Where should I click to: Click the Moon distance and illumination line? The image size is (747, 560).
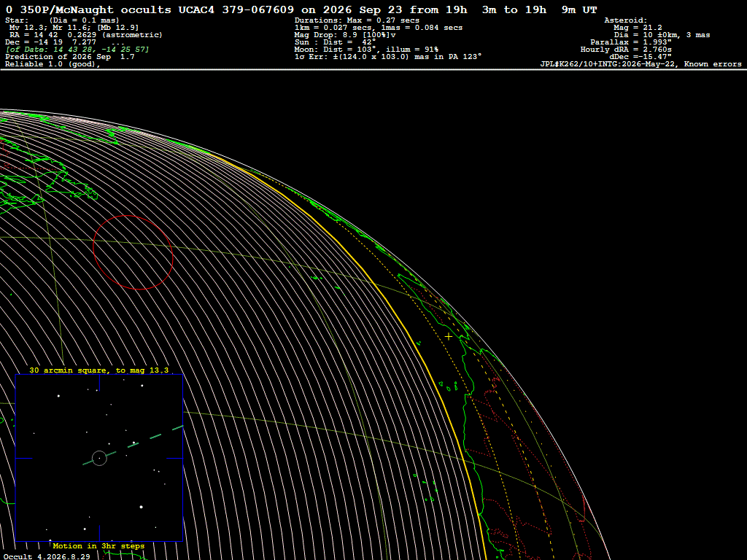pos(366,50)
